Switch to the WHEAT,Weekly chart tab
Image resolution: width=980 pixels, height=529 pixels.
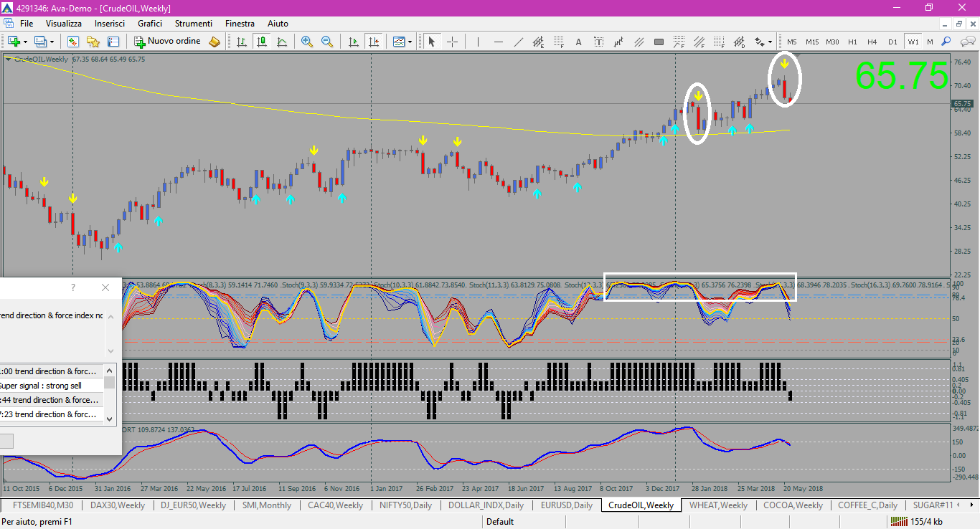[x=718, y=505]
